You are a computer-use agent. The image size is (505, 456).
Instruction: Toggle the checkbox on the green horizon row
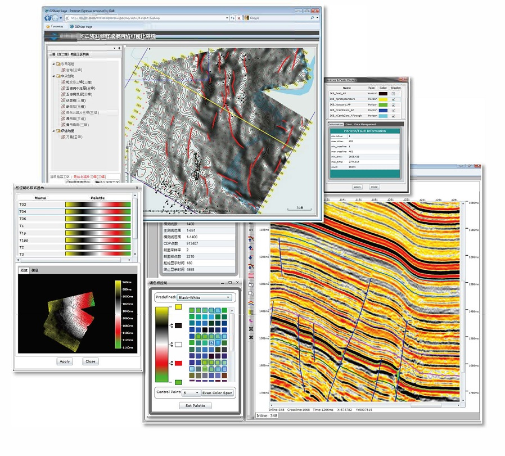coord(394,105)
